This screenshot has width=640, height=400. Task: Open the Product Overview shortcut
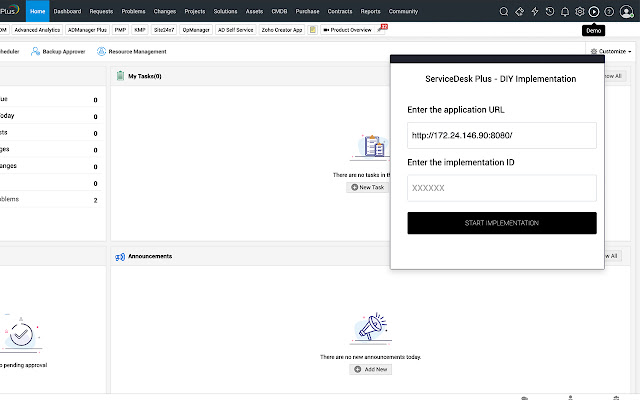click(347, 30)
